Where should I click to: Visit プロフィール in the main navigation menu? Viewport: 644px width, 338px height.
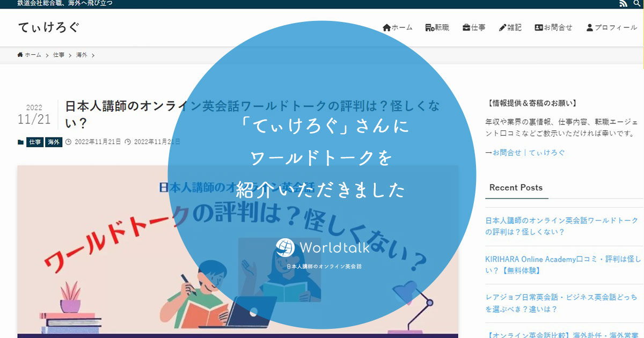pyautogui.click(x=611, y=27)
